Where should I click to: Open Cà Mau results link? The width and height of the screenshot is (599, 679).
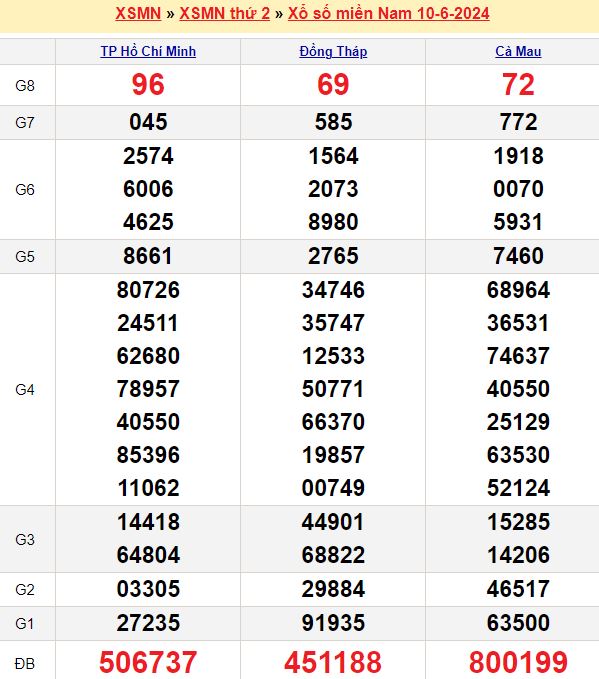tap(518, 52)
